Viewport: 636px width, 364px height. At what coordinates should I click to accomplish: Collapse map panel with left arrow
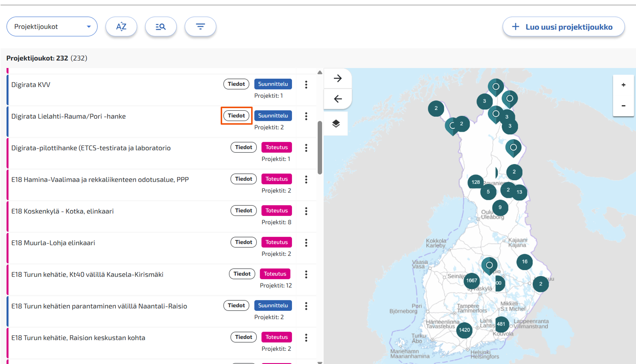point(338,99)
